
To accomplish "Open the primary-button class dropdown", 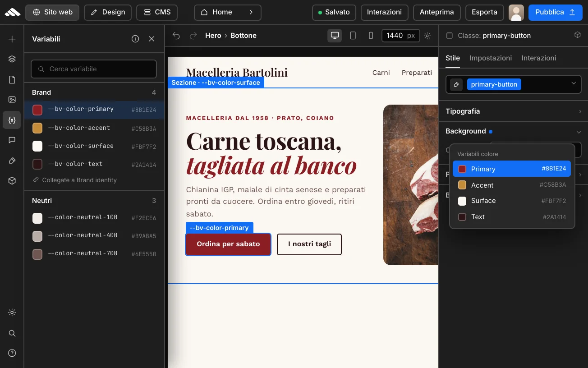I will (514, 84).
